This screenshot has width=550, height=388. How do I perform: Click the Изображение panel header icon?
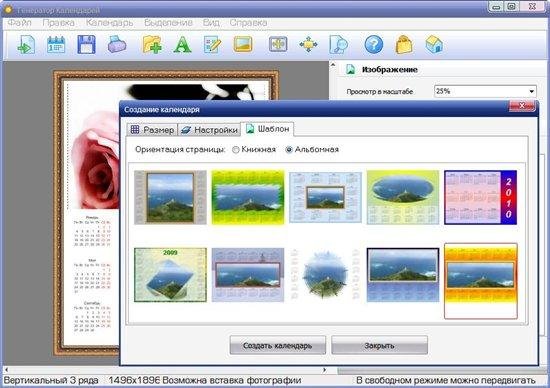pos(350,69)
